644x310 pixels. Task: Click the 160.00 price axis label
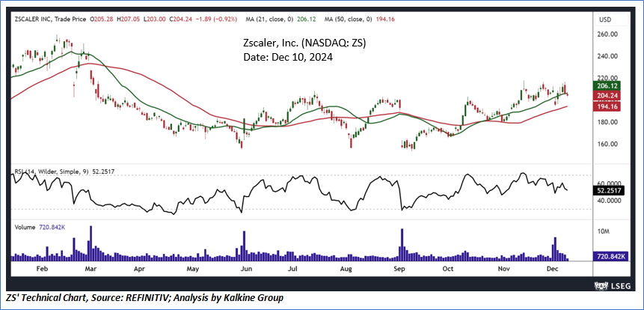tap(609, 145)
